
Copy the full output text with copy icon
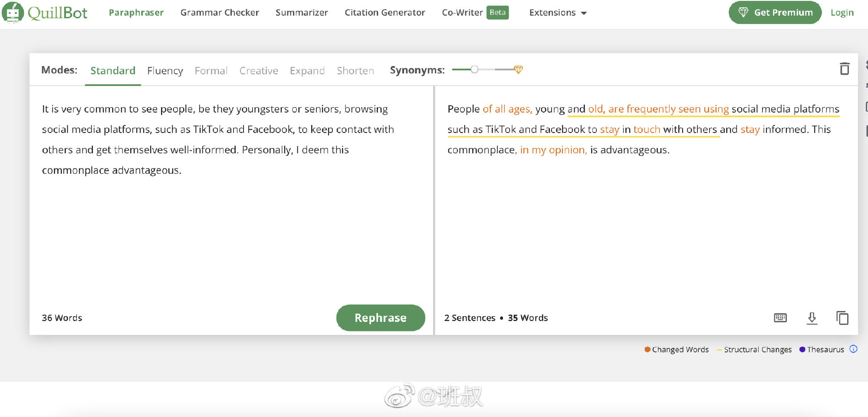click(x=842, y=318)
